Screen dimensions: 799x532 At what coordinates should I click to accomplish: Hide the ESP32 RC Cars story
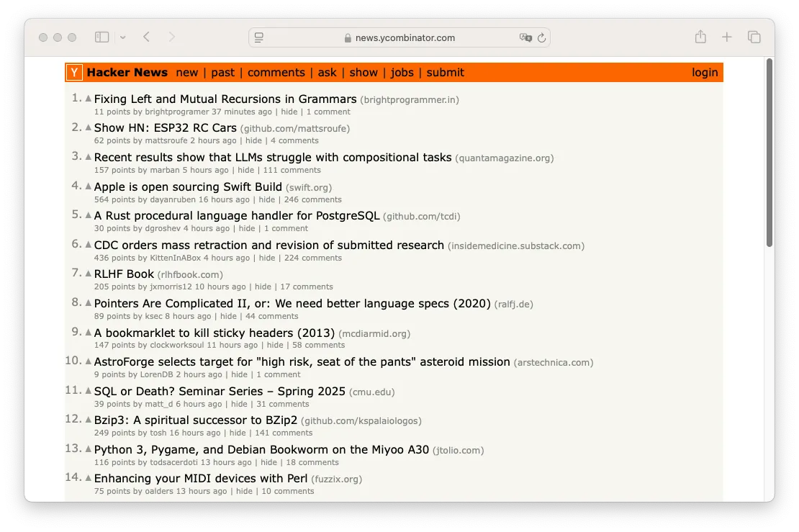pos(253,140)
